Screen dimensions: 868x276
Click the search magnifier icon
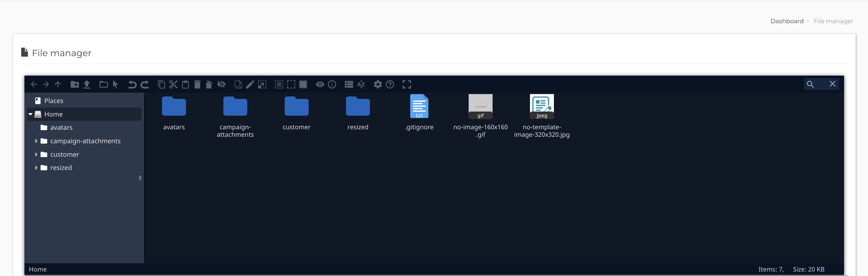click(810, 84)
